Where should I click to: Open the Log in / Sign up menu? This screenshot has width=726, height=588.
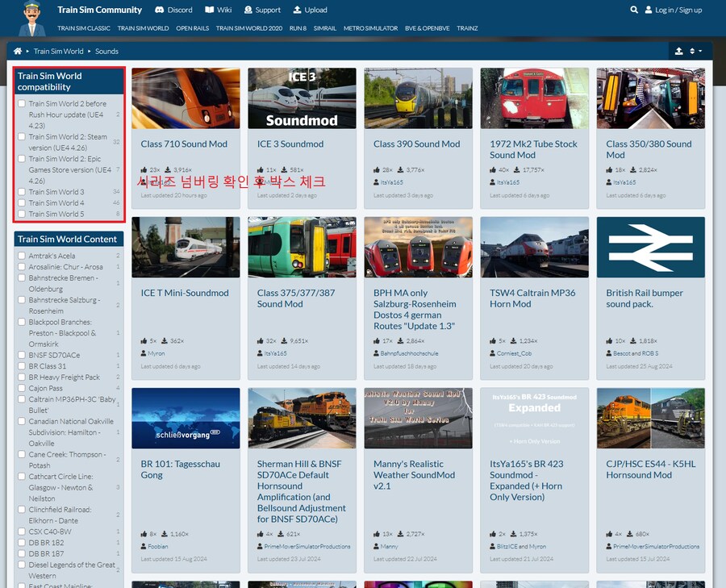(x=673, y=10)
